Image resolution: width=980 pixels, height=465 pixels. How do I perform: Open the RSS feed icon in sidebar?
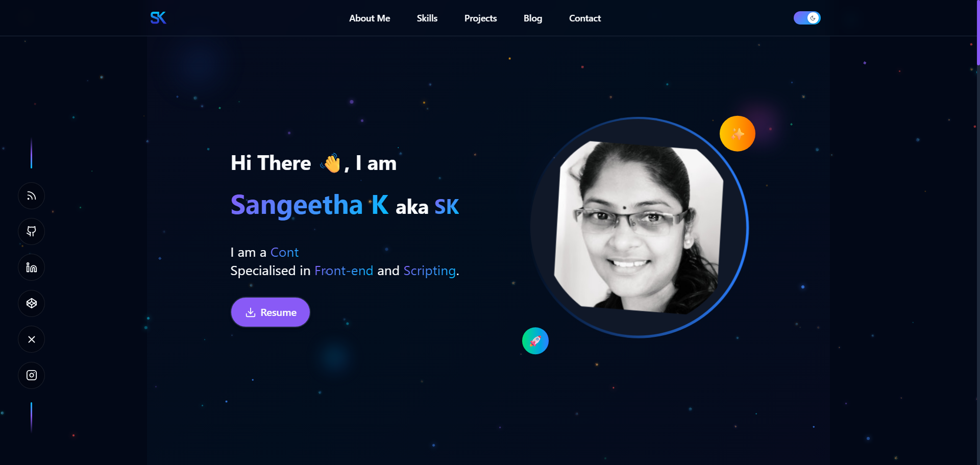[x=31, y=196]
